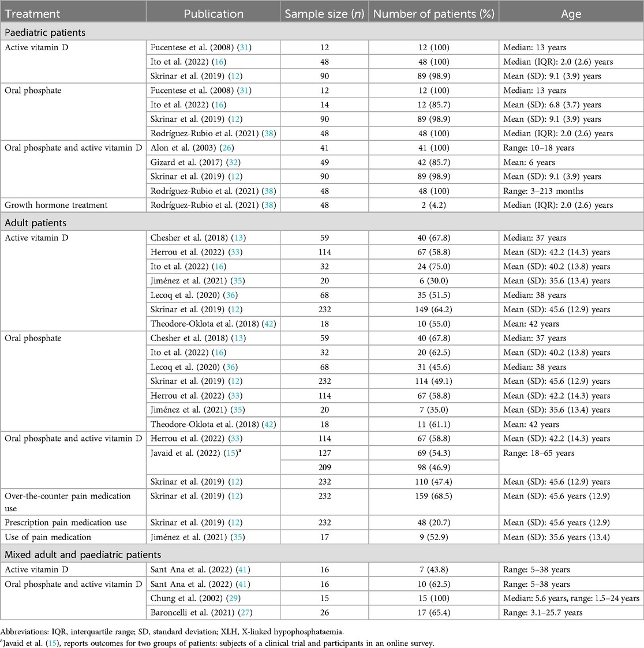Select the value 10 (55.0)
Viewport: 644px width, 648px height.
[x=433, y=324]
